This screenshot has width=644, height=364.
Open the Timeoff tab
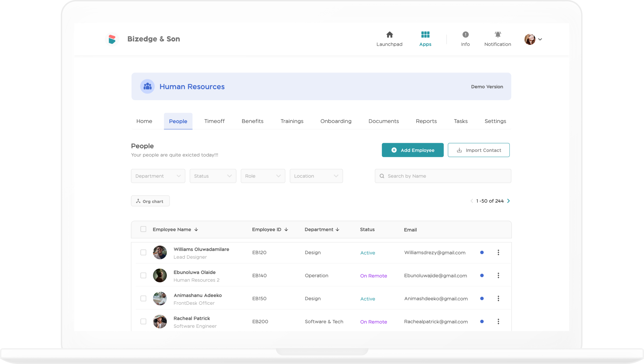pyautogui.click(x=214, y=121)
